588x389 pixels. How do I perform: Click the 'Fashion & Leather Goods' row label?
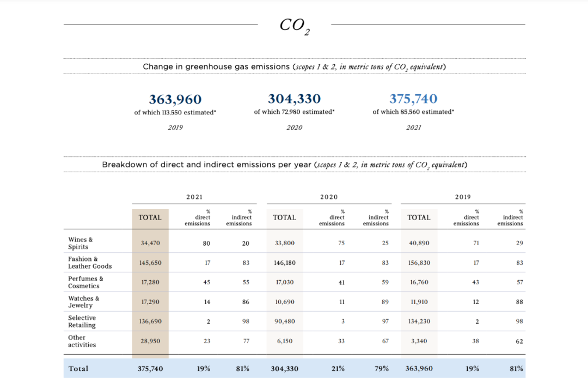(x=90, y=263)
